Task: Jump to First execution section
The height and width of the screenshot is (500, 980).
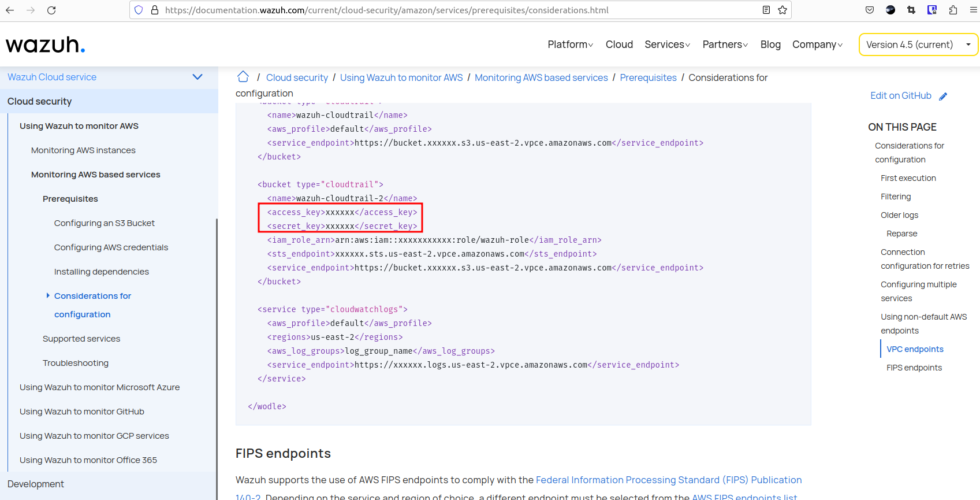Action: point(908,178)
